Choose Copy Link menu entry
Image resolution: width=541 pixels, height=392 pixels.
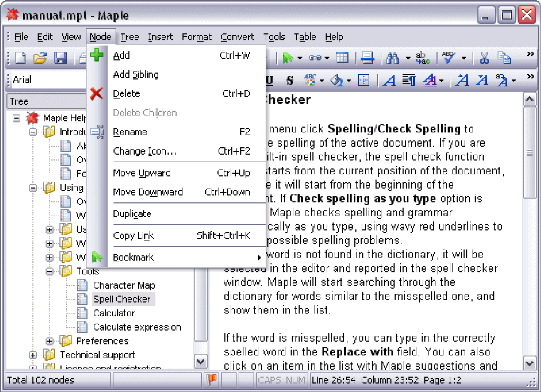tap(176, 236)
